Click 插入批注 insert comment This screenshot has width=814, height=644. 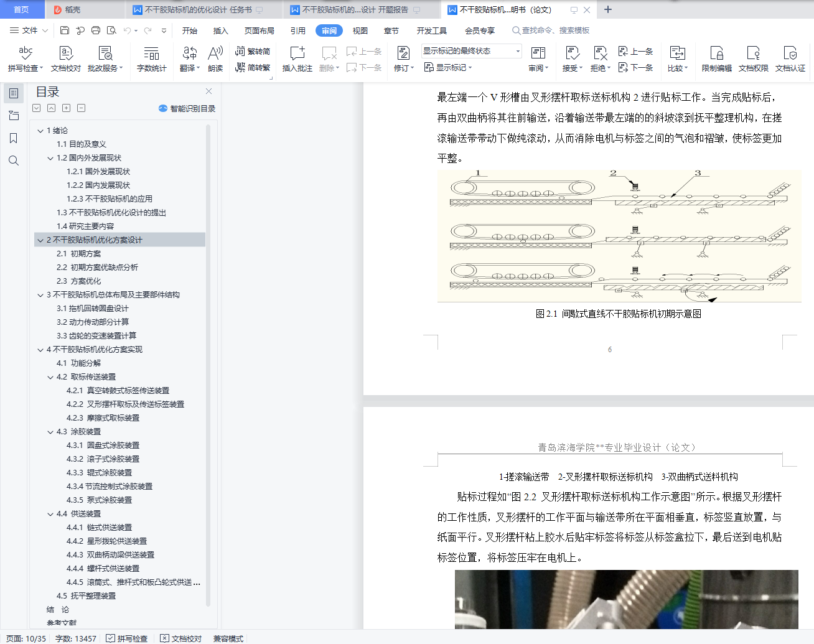click(297, 59)
